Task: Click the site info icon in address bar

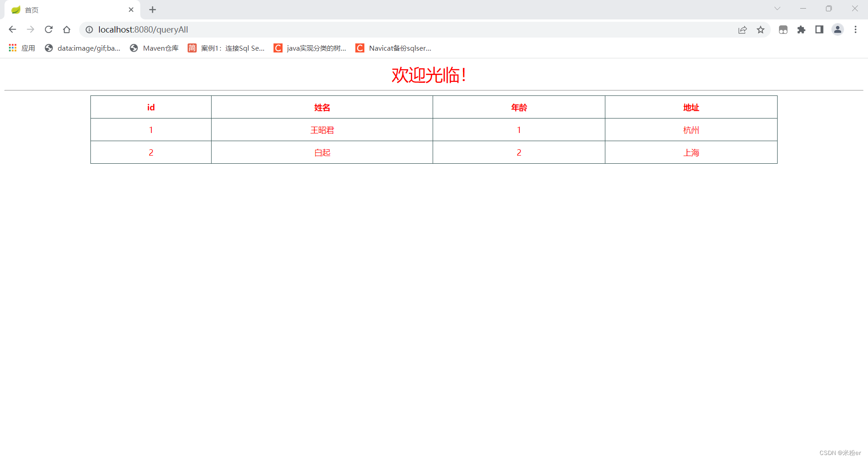Action: click(x=89, y=29)
